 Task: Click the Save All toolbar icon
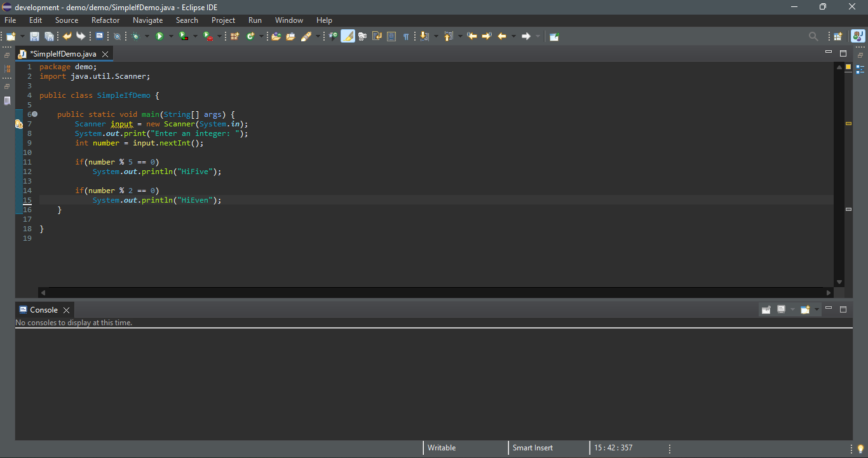tap(48, 36)
